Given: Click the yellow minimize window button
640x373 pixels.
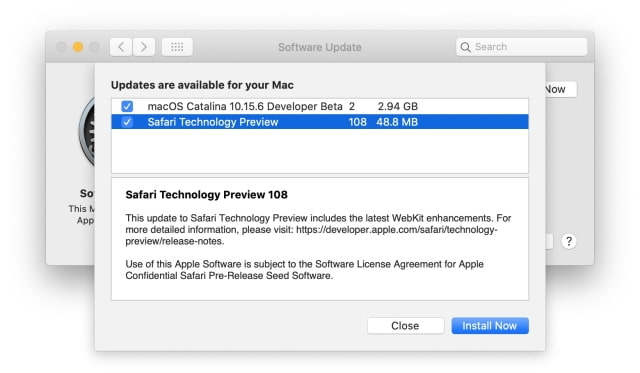Looking at the screenshot, I should coord(78,47).
